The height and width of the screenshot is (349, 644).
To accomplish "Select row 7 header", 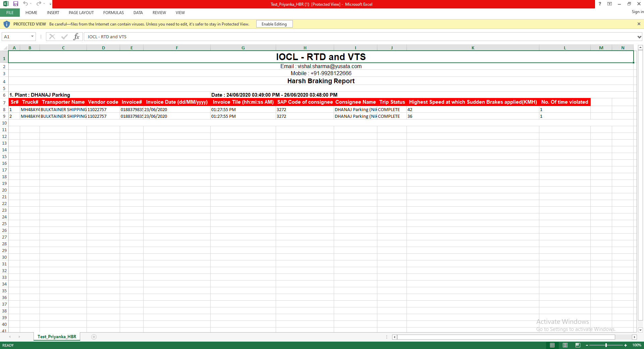I will pos(4,102).
